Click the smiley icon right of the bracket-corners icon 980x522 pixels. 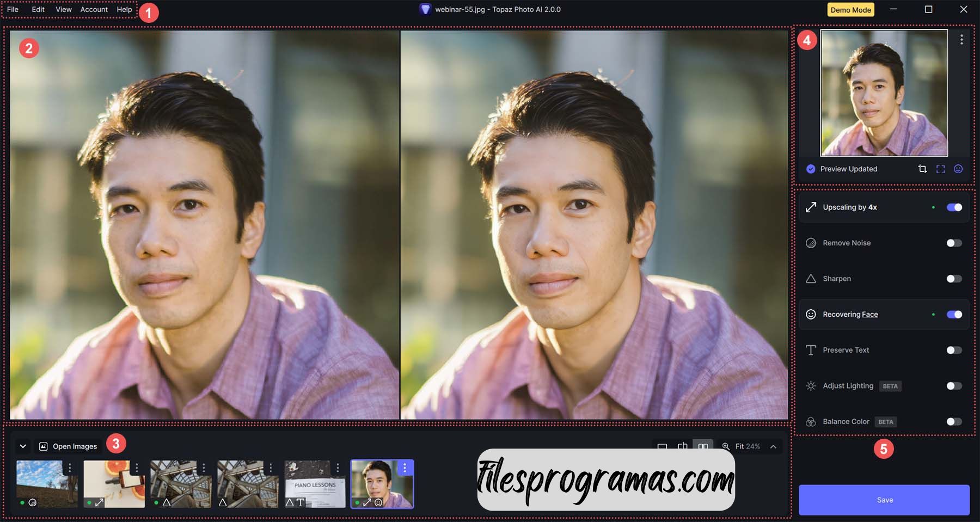(958, 169)
